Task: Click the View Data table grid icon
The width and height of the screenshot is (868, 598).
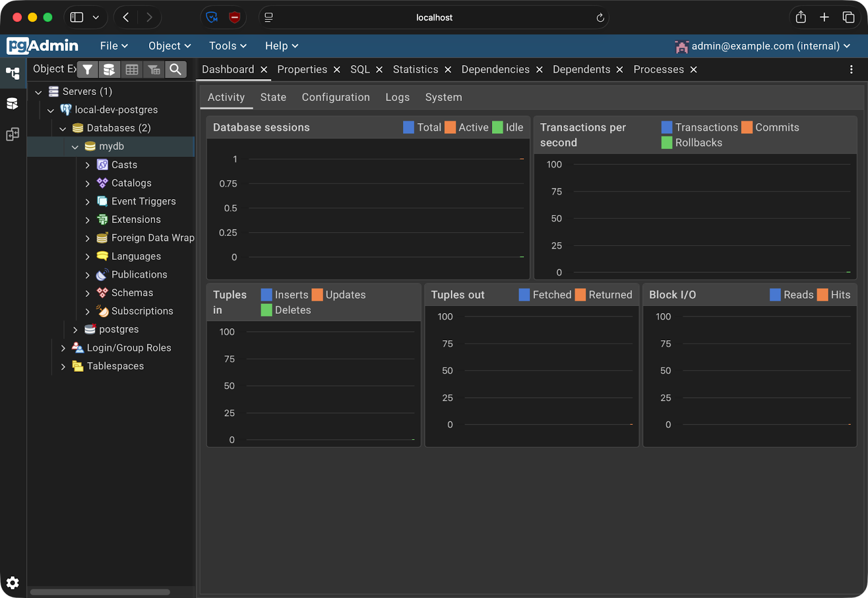Action: pos(132,69)
